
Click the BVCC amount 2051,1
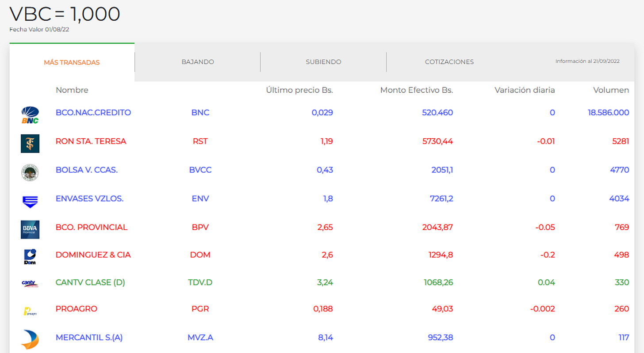[442, 170]
